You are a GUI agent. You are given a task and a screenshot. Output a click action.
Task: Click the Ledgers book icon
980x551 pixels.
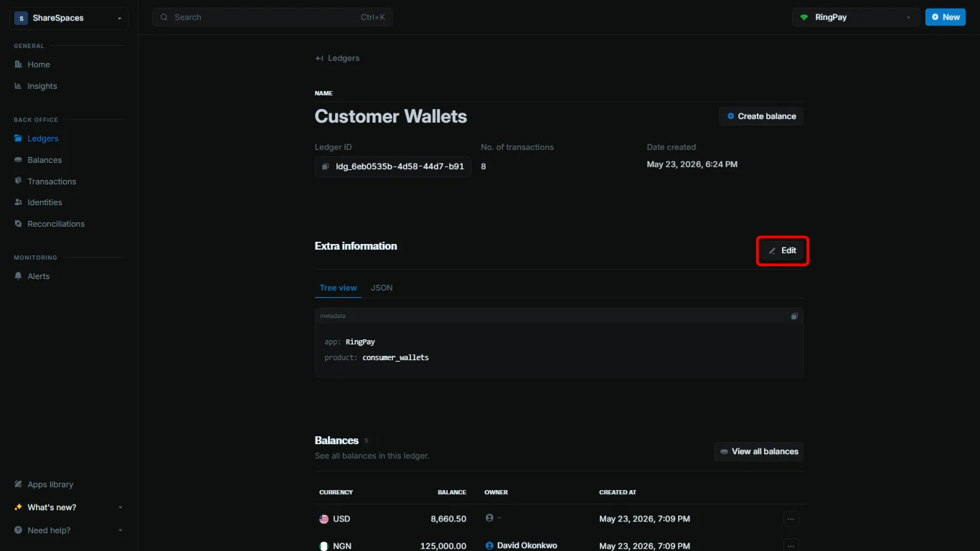click(x=19, y=138)
